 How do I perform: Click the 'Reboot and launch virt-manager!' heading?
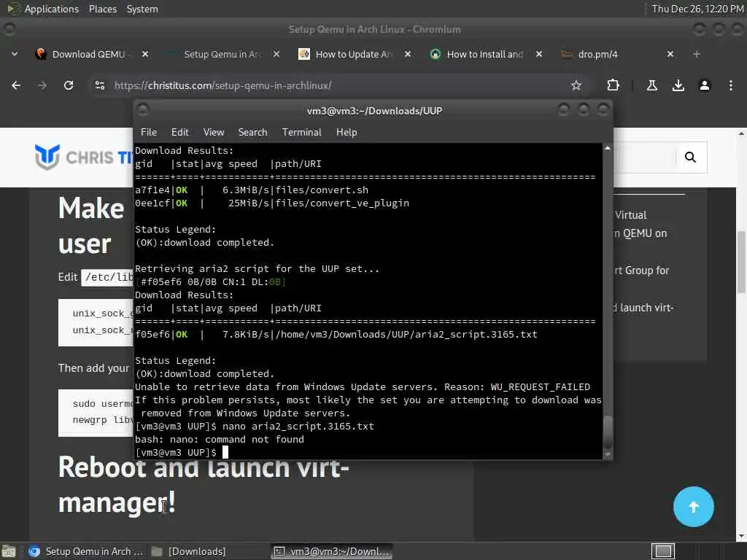[204, 485]
